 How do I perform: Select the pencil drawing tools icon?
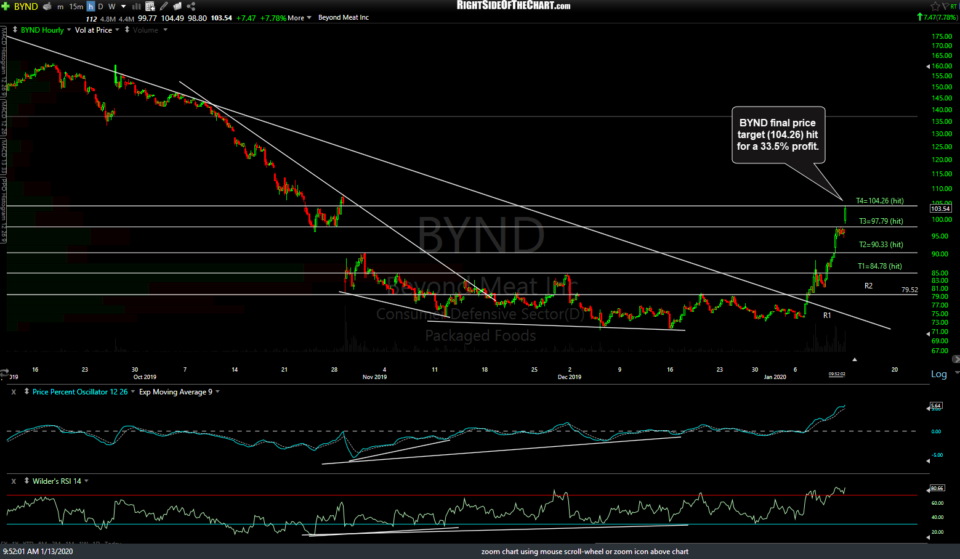pyautogui.click(x=163, y=7)
